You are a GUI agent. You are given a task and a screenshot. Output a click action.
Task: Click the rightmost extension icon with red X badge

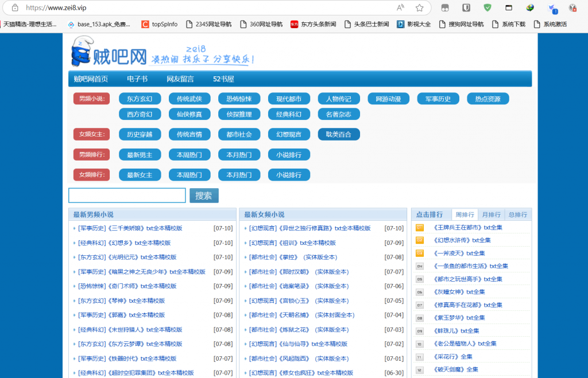click(x=572, y=7)
